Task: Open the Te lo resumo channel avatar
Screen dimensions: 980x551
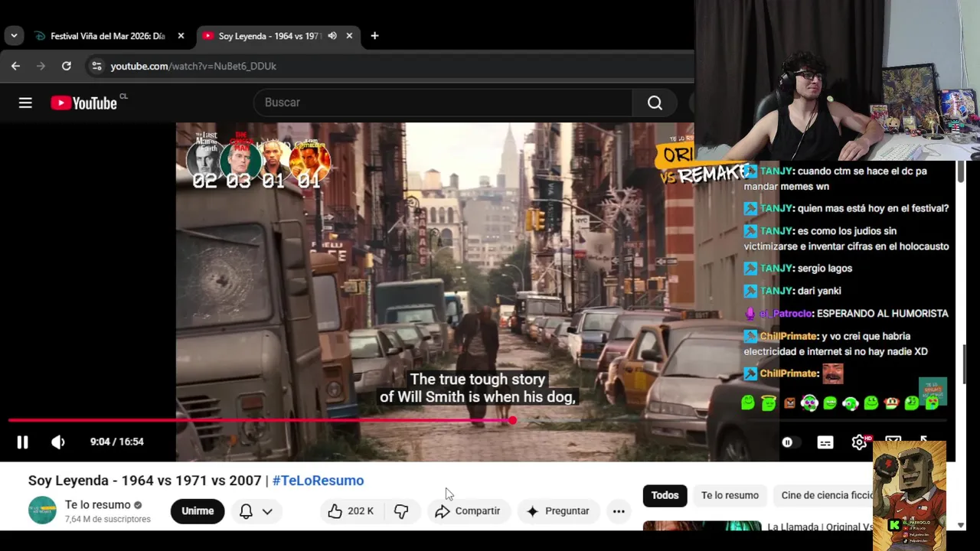Action: click(x=42, y=510)
